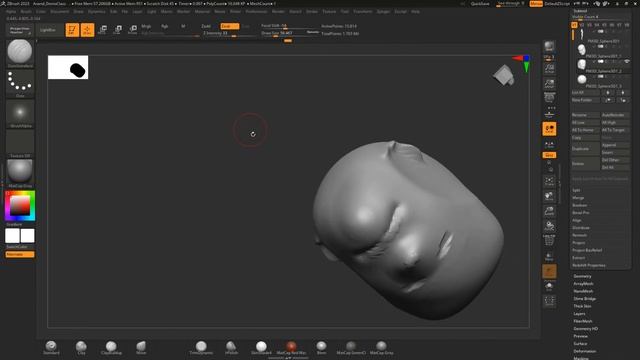The height and width of the screenshot is (360, 640).
Task: Open the Document menu
Action: (60, 11)
